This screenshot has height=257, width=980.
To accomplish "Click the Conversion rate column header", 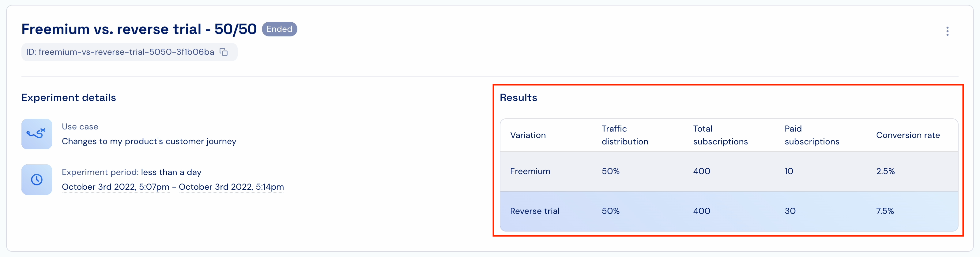I will coord(908,135).
